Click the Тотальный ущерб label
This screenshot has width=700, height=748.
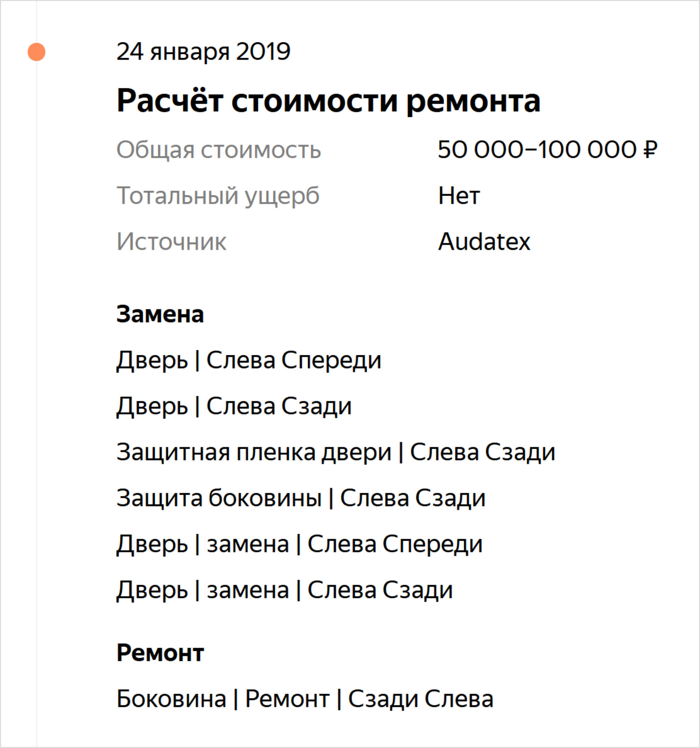click(218, 196)
